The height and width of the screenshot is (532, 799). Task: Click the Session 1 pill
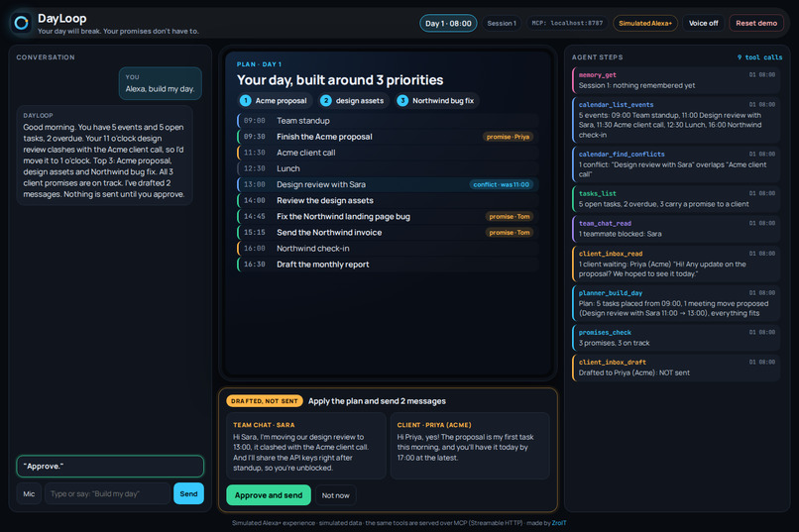click(x=502, y=24)
